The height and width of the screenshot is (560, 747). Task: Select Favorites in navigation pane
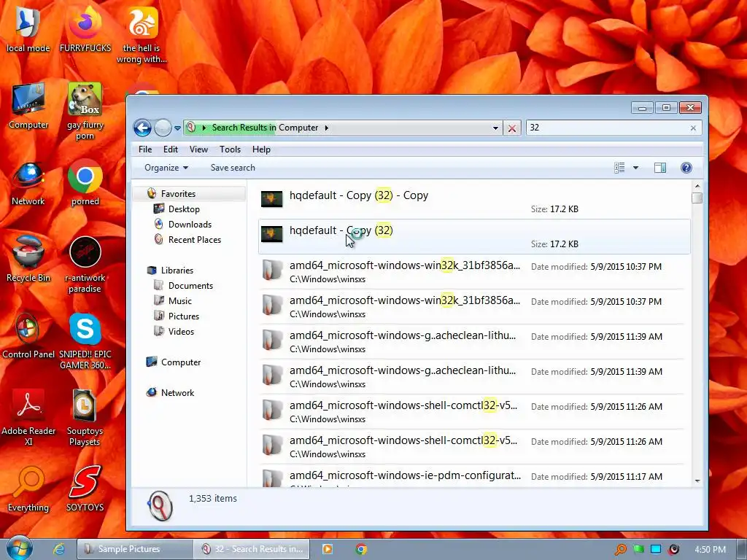pyautogui.click(x=178, y=194)
